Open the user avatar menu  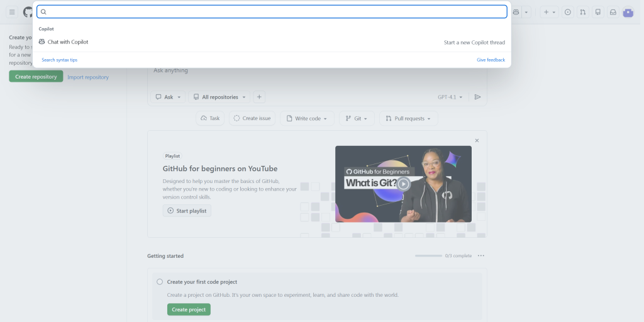pos(628,12)
